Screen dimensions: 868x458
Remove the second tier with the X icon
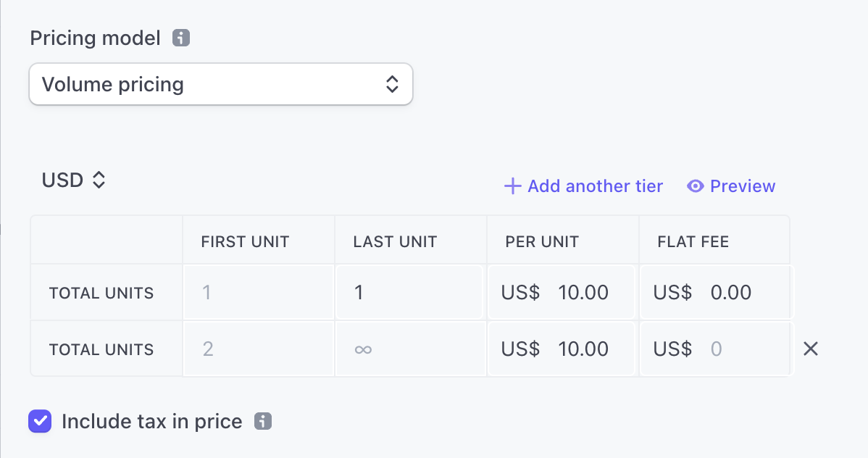coord(811,349)
